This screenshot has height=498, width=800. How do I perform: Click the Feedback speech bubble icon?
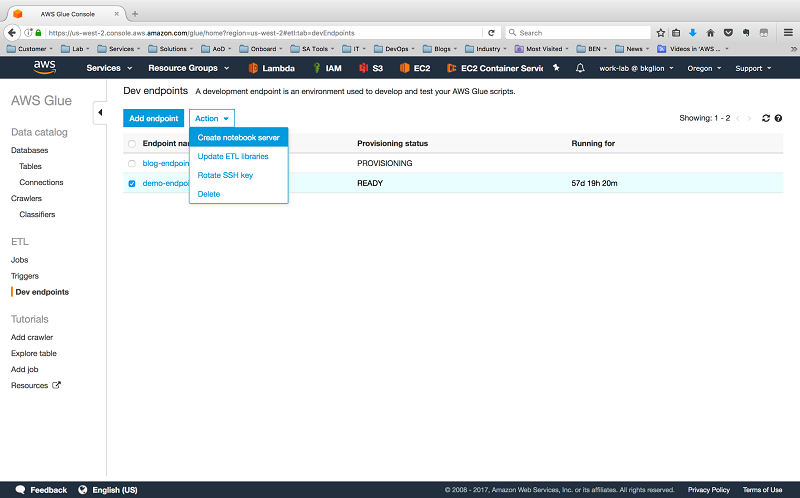tap(20, 490)
